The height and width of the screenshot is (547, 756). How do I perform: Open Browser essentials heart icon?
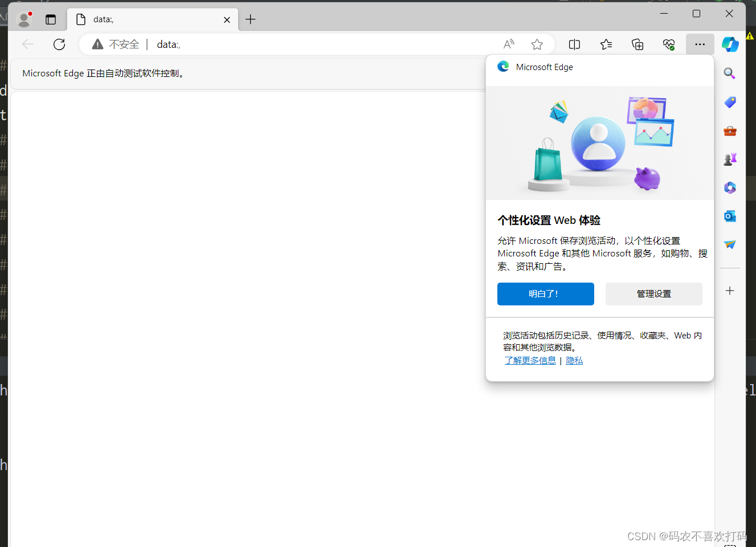(x=669, y=44)
